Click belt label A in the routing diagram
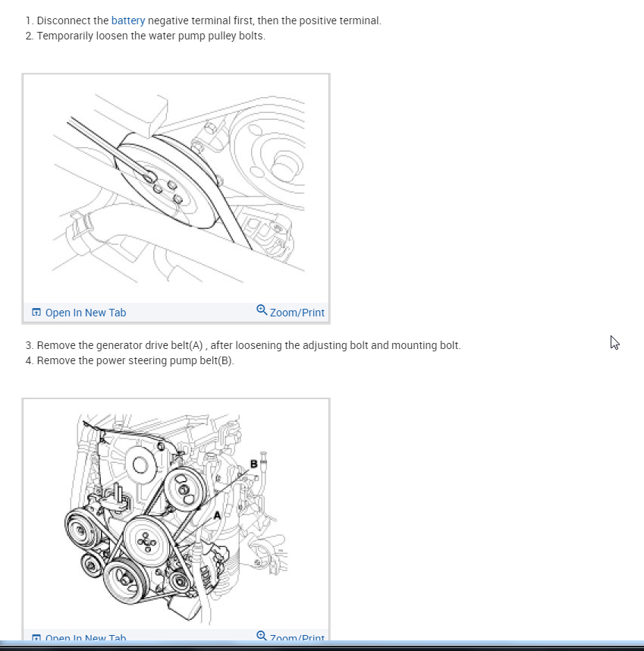Image resolution: width=644 pixels, height=651 pixels. pos(217,515)
